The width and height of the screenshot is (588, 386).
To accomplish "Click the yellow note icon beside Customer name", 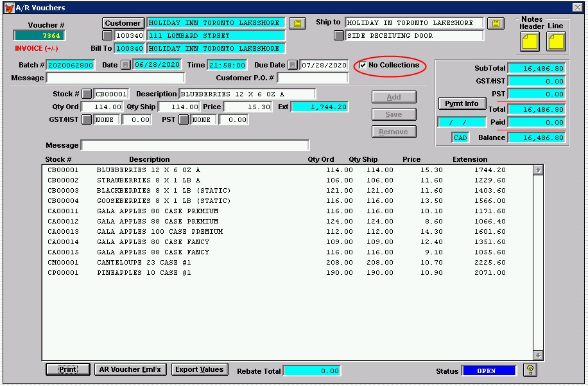I will (x=296, y=23).
